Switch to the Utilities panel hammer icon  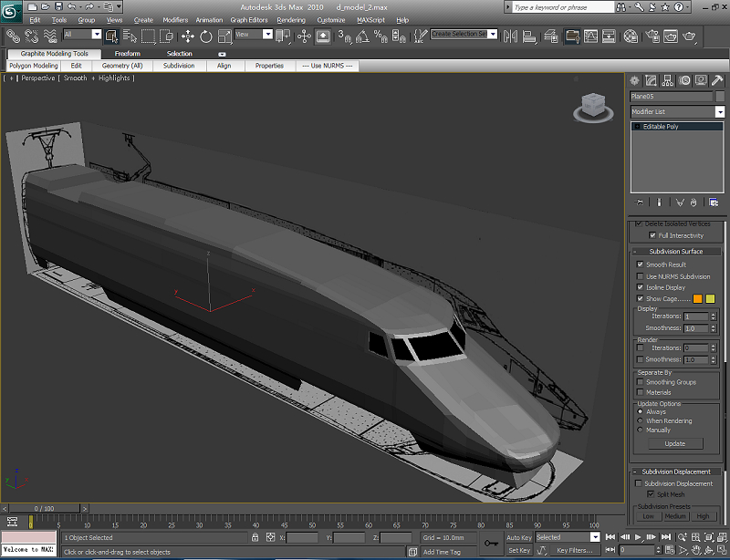pyautogui.click(x=718, y=80)
